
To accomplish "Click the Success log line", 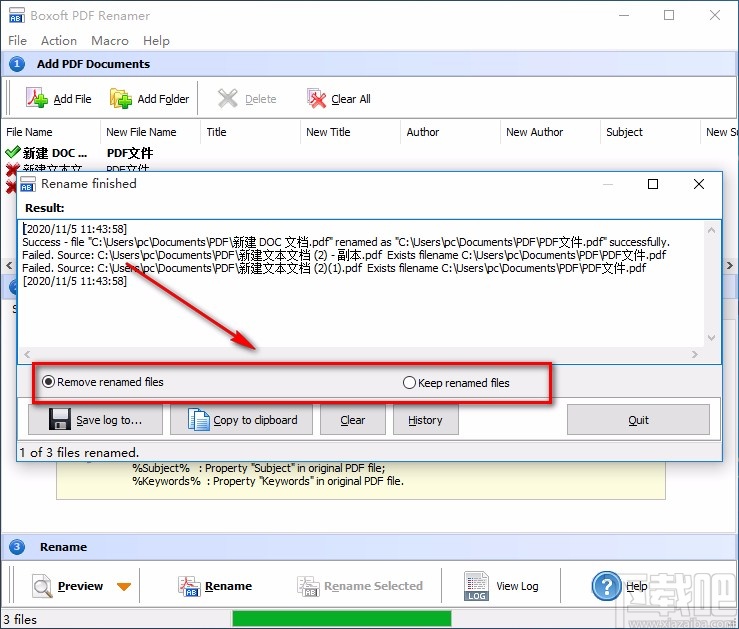I will (x=345, y=242).
